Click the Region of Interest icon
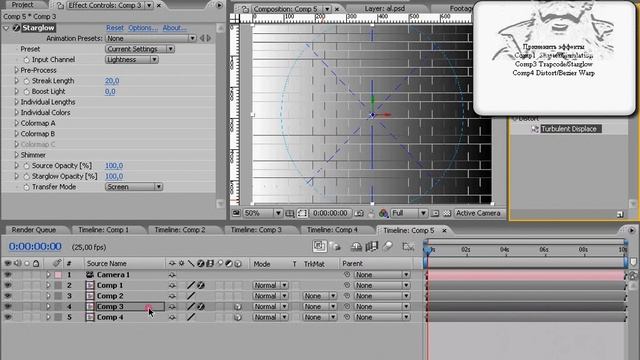Screen dimensions: 640x360 [x=435, y=213]
